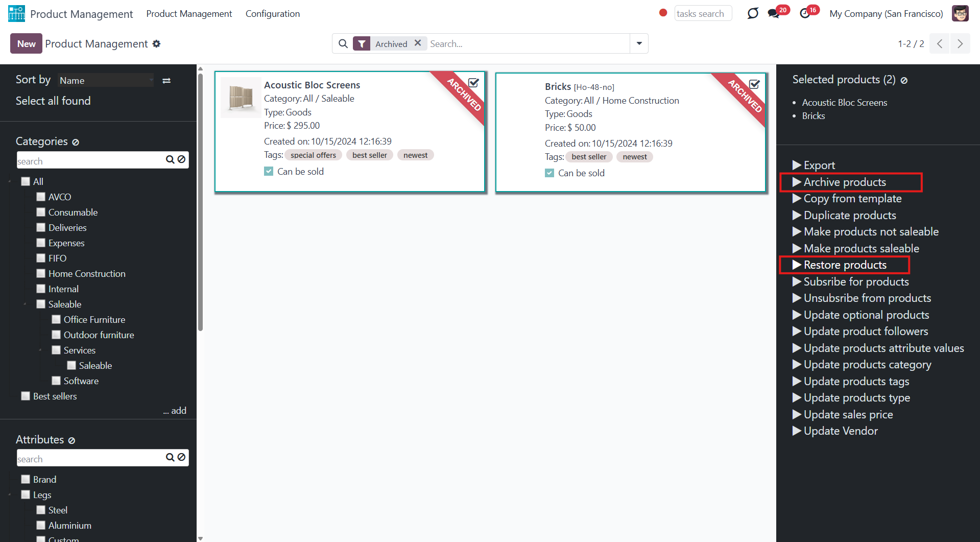Click the best seller tag on Bricks
The height and width of the screenshot is (542, 980).
pyautogui.click(x=589, y=157)
